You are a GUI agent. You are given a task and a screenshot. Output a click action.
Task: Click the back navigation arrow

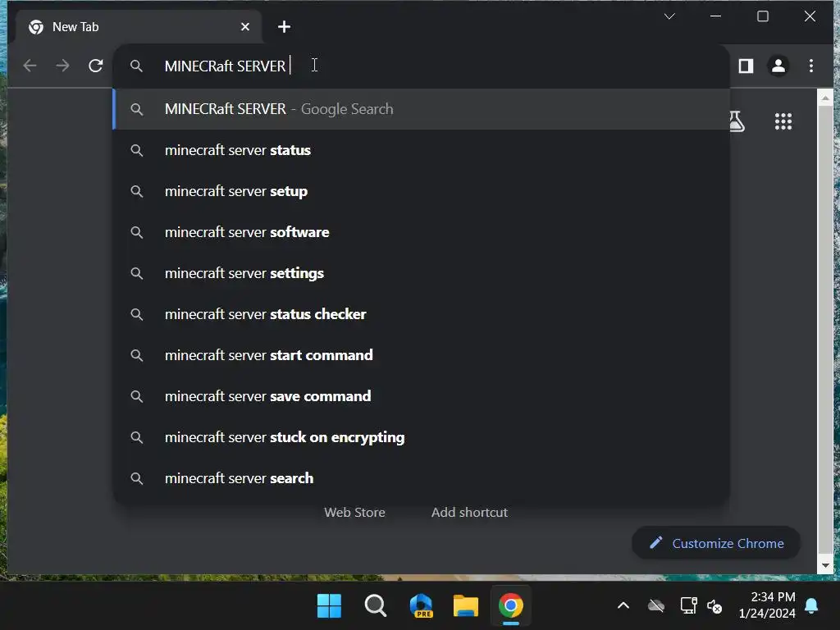30,66
